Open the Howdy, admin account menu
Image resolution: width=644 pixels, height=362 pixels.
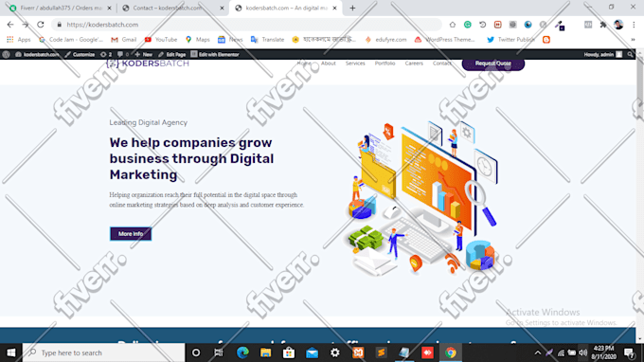click(602, 54)
